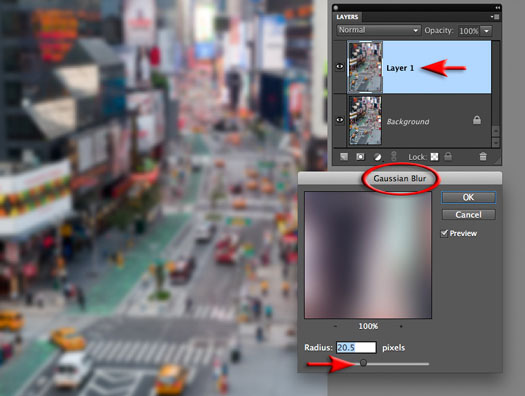Viewport: 525px width, 396px height.
Task: Create a new layer icon
Action: (344, 157)
